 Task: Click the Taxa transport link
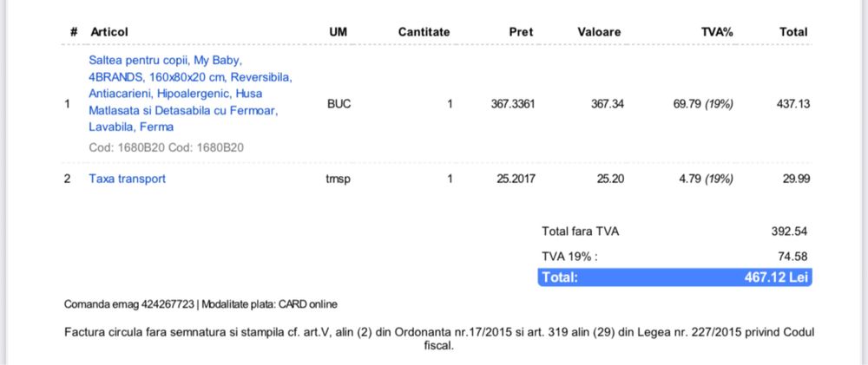127,179
